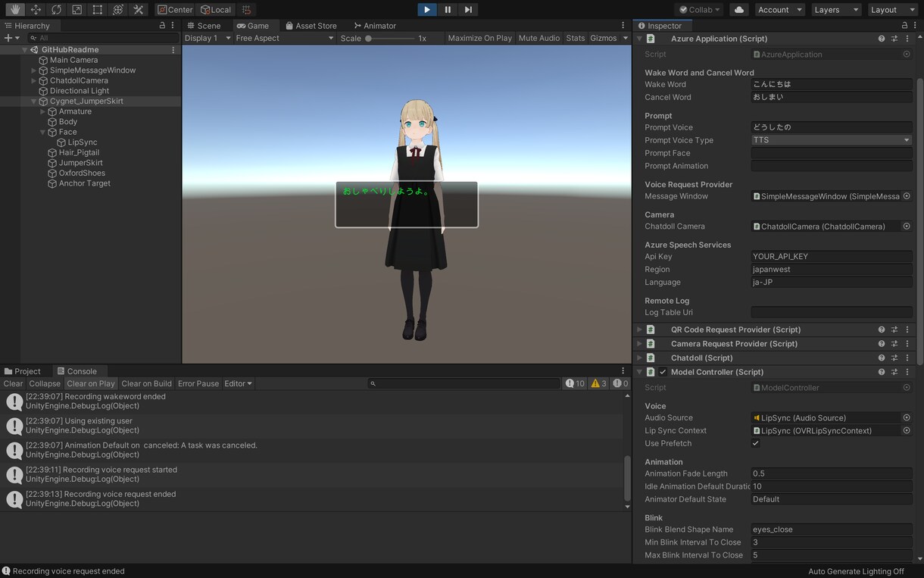
Task: Click the Console vertical scrollbar
Action: (627, 477)
